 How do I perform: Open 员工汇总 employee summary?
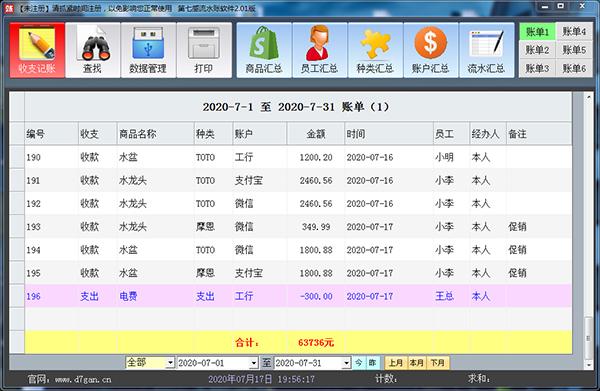320,50
